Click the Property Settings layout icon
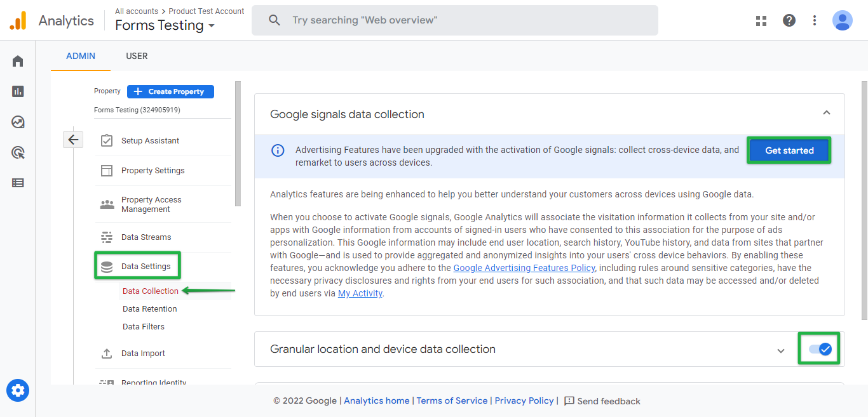868x417 pixels. click(107, 171)
